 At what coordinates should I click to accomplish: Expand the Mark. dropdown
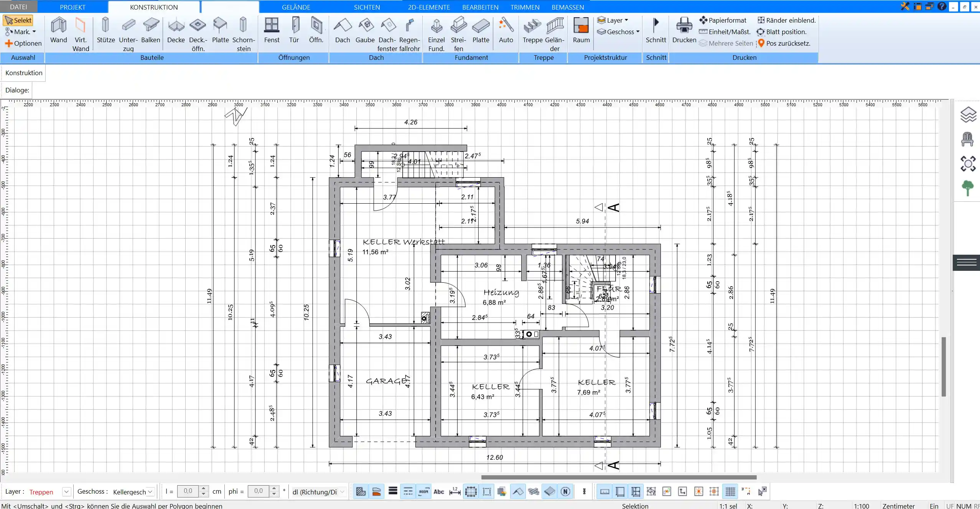point(20,32)
